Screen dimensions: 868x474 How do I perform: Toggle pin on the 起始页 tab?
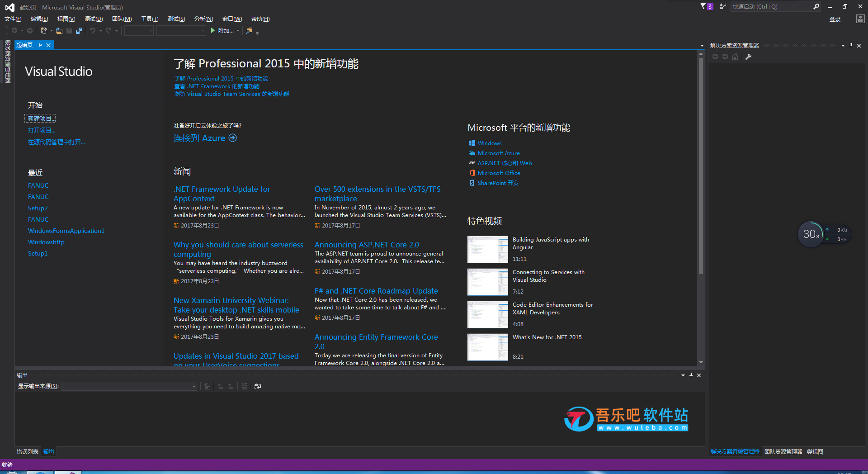pos(40,45)
